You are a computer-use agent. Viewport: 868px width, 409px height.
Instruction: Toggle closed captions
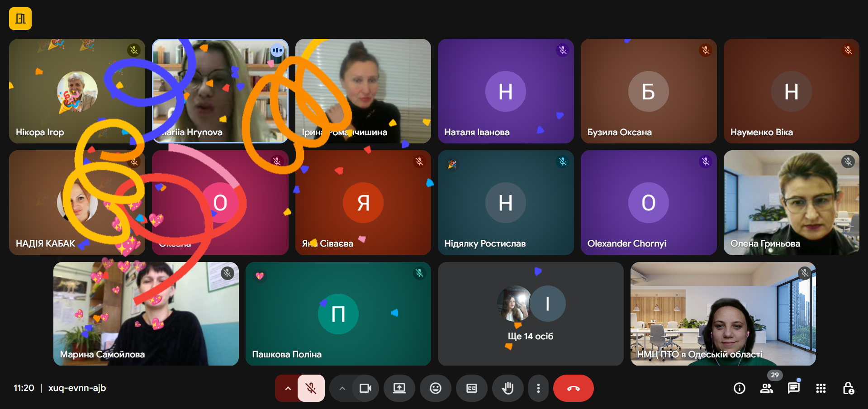471,388
